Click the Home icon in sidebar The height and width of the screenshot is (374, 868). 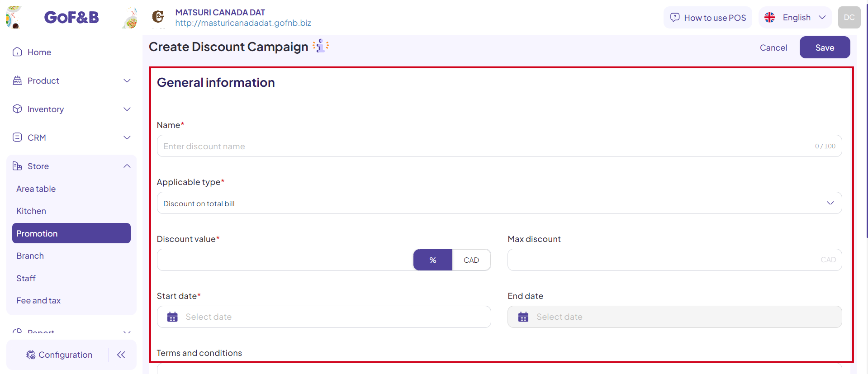(17, 52)
